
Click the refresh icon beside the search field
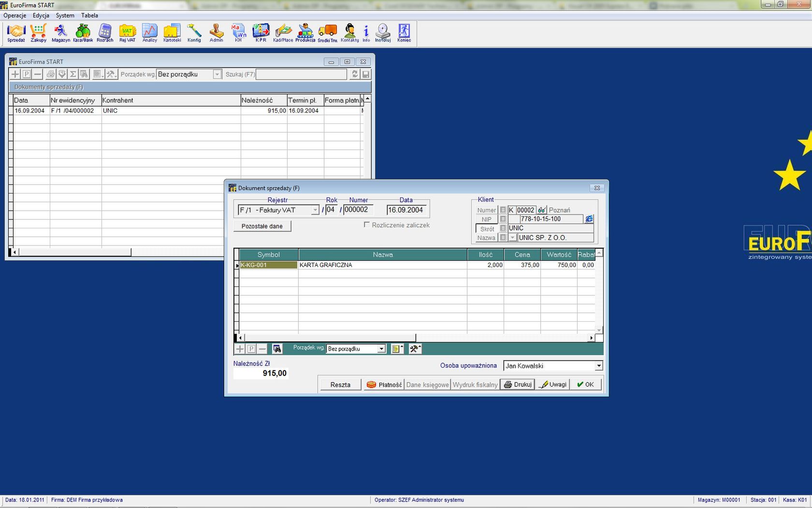[x=355, y=74]
